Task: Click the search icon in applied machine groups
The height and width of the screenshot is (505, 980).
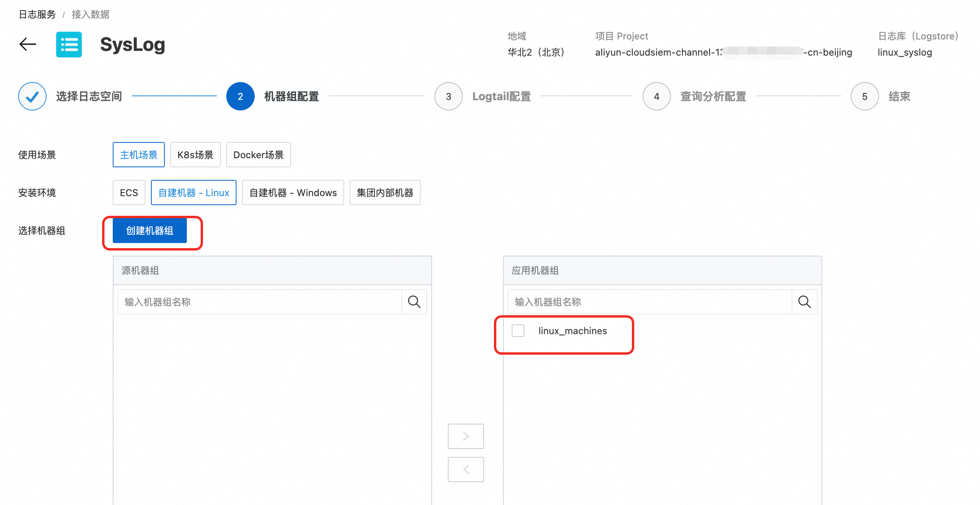Action: 805,302
